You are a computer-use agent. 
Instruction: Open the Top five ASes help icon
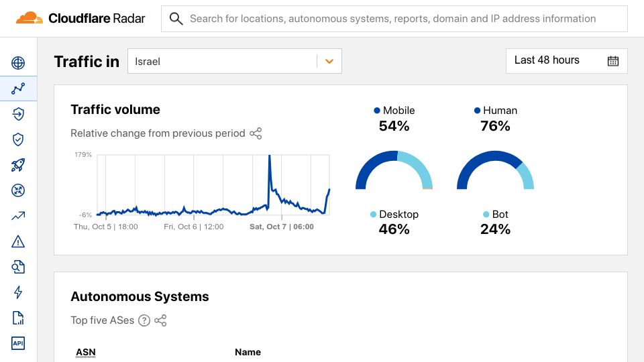(144, 320)
